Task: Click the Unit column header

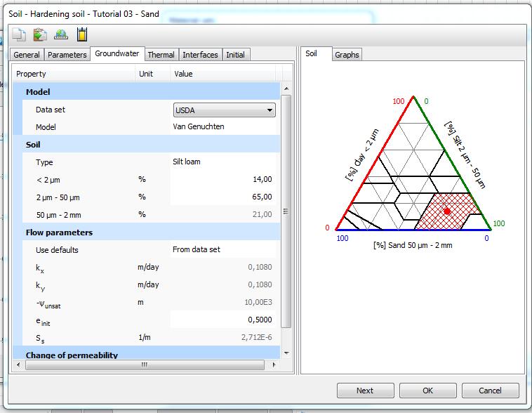Action: 152,74
